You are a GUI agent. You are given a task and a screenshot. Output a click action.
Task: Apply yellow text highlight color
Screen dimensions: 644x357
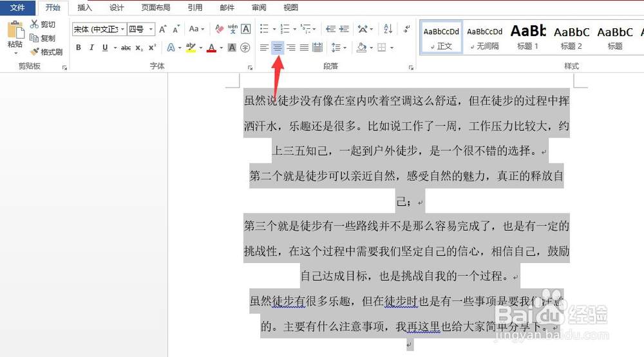point(191,48)
